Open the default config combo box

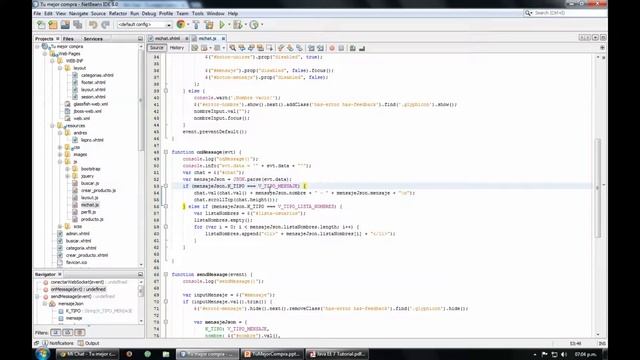click(x=144, y=25)
